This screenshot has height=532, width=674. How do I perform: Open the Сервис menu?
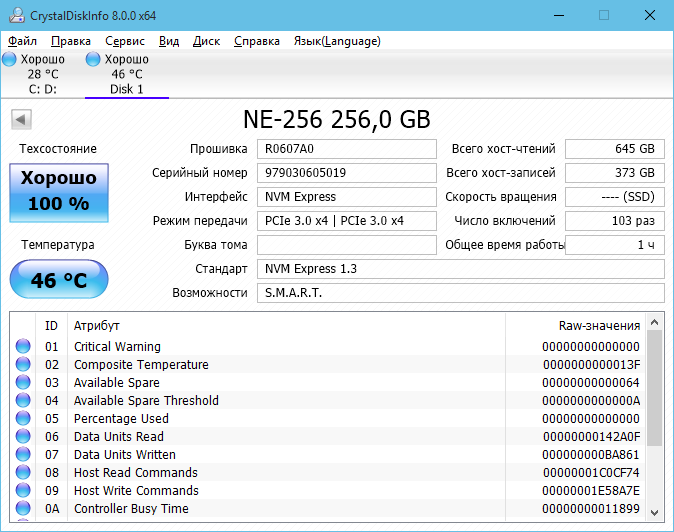(125, 41)
